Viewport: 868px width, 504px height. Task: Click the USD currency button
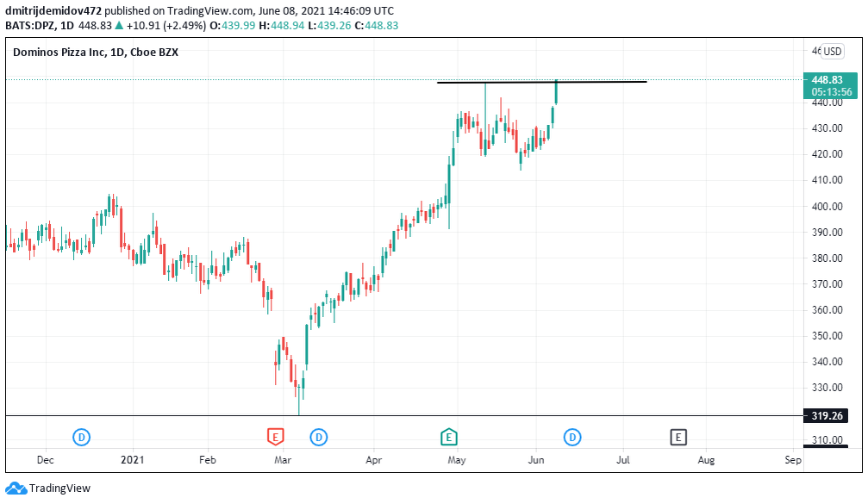coord(832,52)
